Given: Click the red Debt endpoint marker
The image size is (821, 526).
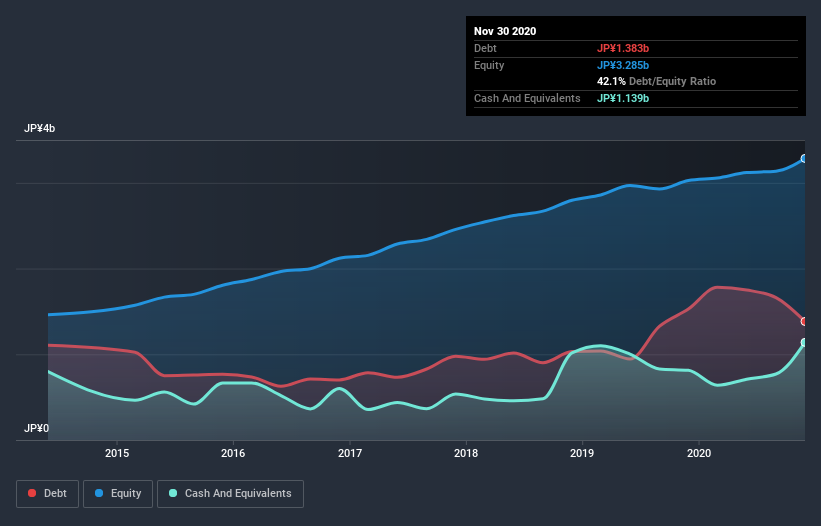Looking at the screenshot, I should click(x=804, y=321).
